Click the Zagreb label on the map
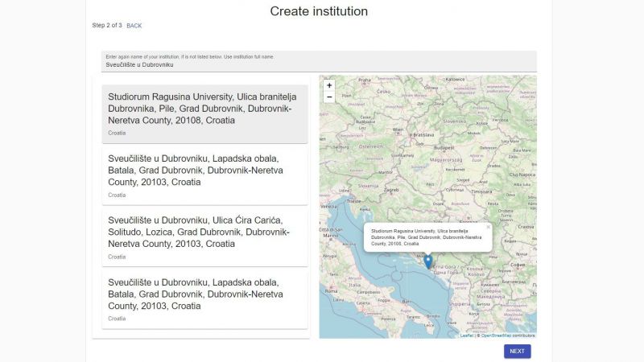The width and height of the screenshot is (644, 362). [392, 190]
